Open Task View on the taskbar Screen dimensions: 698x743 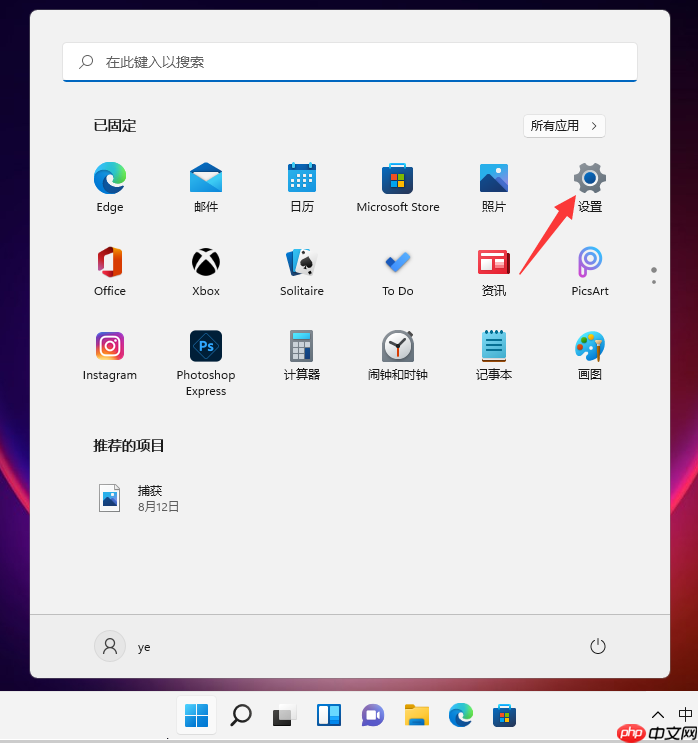pyautogui.click(x=284, y=716)
